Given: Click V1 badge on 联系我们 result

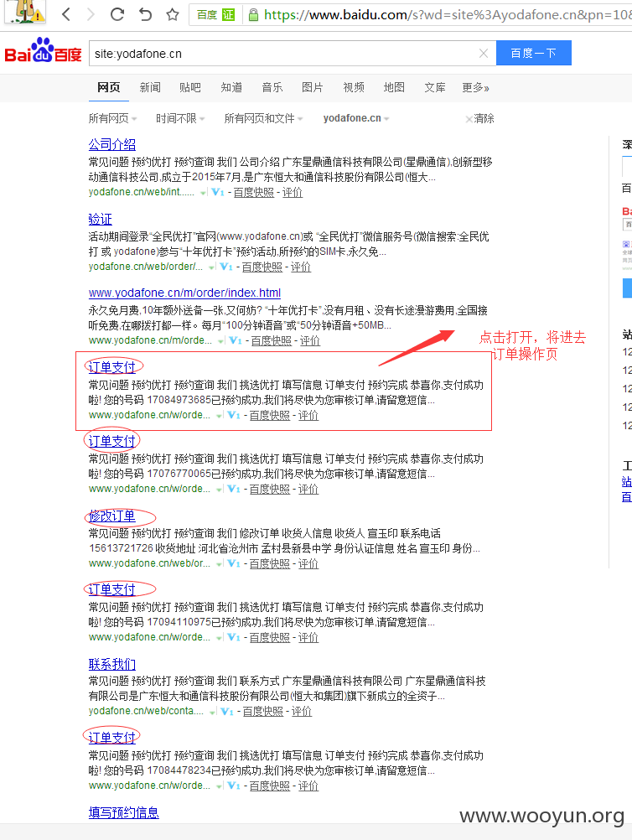Looking at the screenshot, I should (x=227, y=712).
